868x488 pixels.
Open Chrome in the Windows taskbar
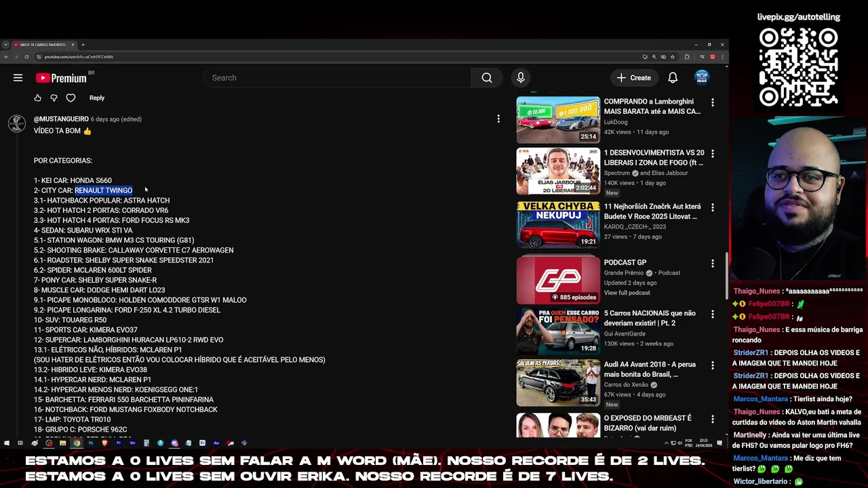pos(77,443)
